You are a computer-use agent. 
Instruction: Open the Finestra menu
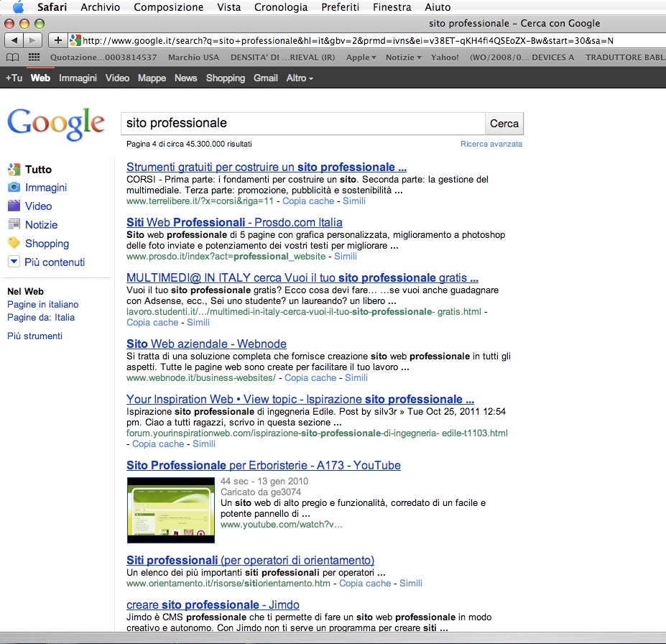pos(392,6)
